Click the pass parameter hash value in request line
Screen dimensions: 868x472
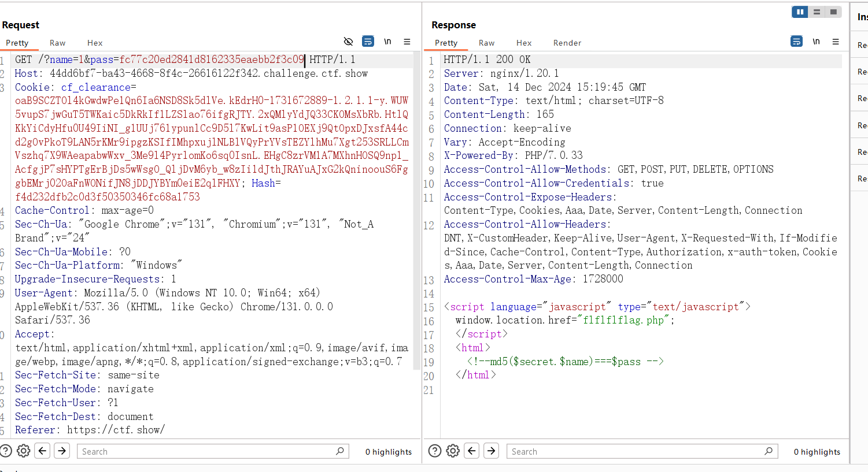pos(212,60)
